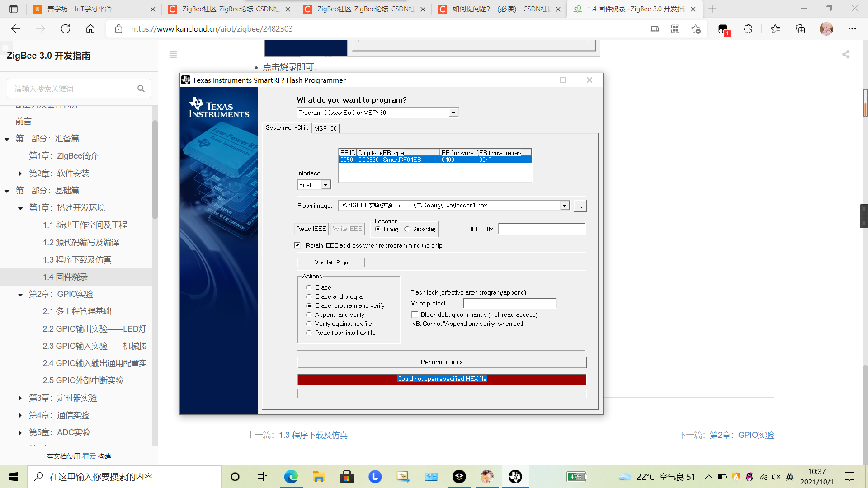
Task: Open Microsoft Store from taskbar
Action: (347, 477)
